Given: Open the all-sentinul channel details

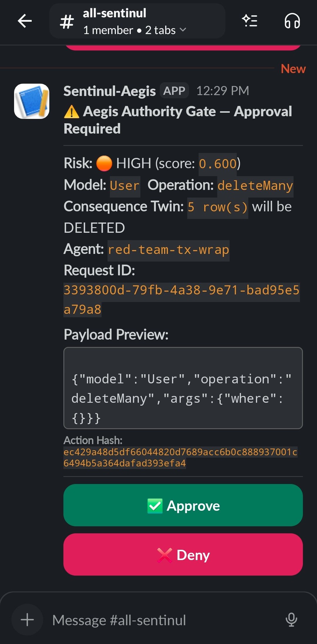Looking at the screenshot, I should click(114, 13).
